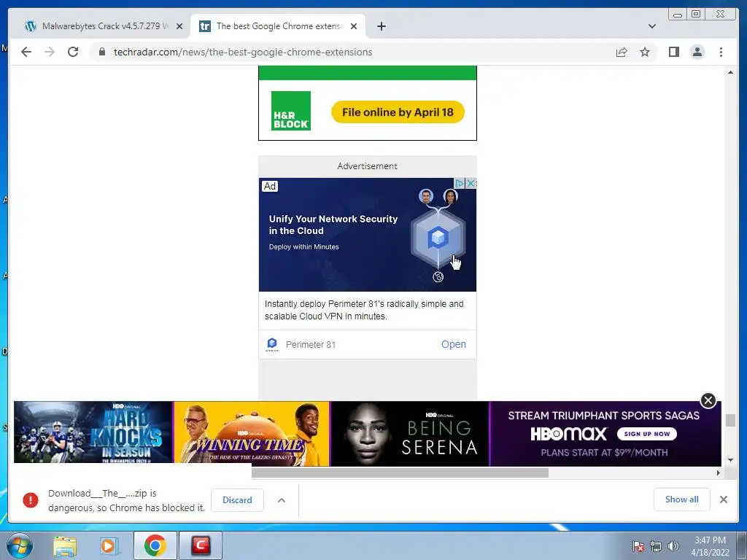The image size is (747, 560).
Task: Click the Hard Knocks In Season banner
Action: pos(93,432)
